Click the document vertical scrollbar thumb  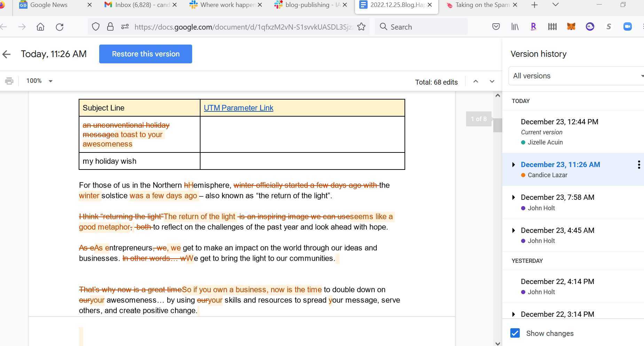point(497,125)
